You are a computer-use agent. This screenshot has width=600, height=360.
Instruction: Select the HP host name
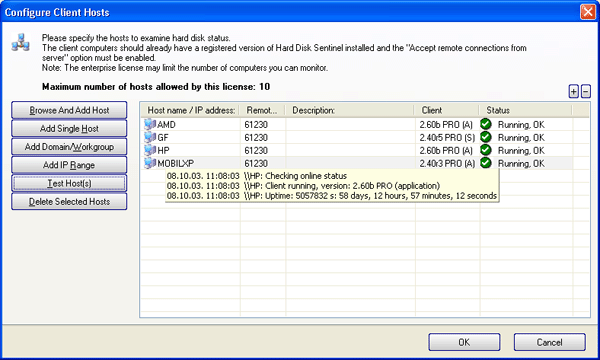tap(163, 151)
